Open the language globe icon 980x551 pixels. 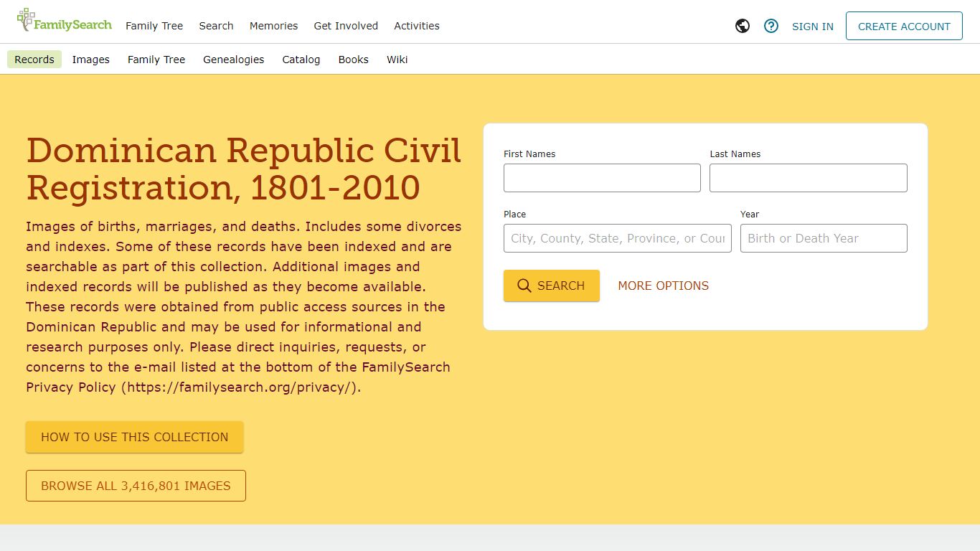coord(743,26)
